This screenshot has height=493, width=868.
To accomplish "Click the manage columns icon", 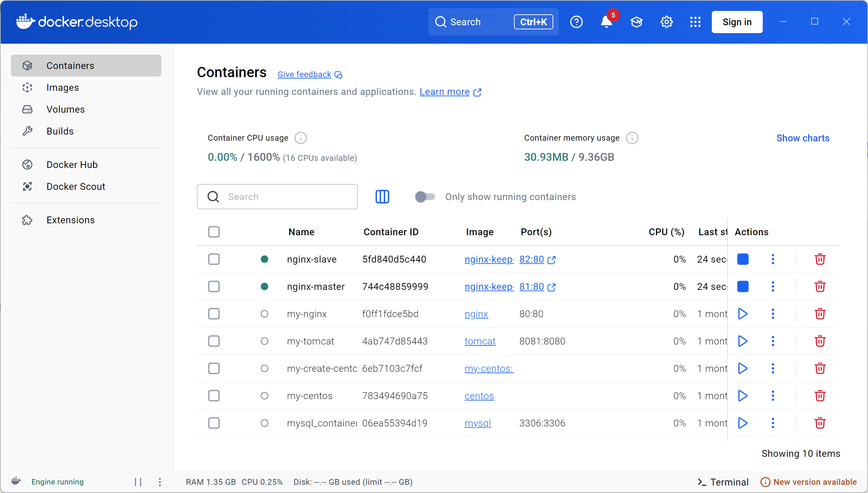I will tap(382, 197).
